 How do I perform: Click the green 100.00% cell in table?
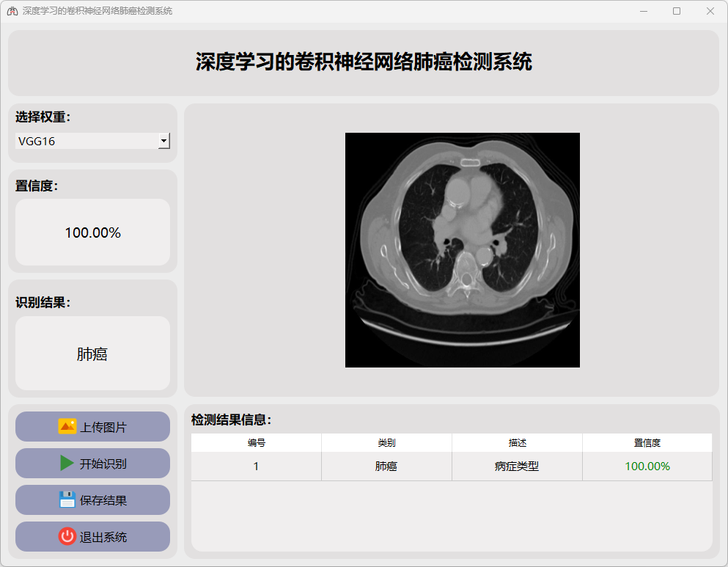(647, 467)
